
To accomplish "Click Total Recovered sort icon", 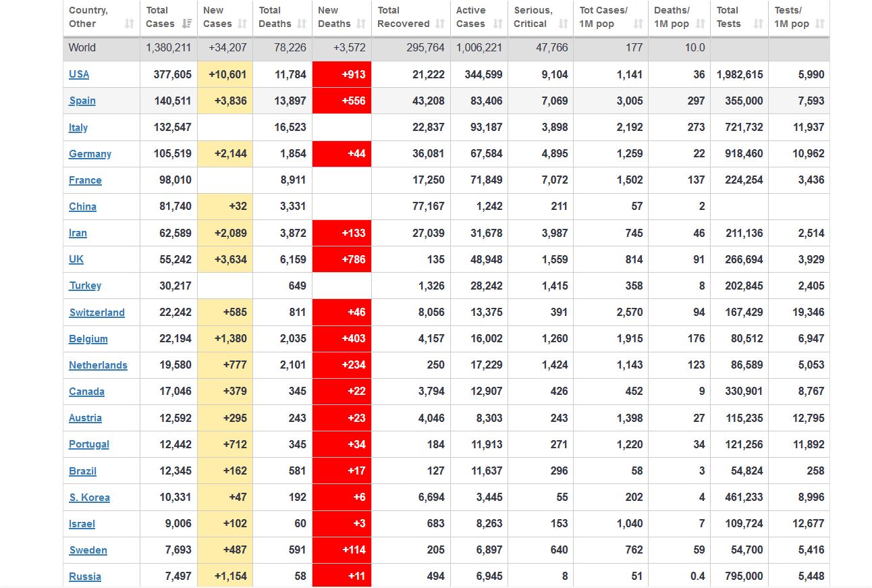I will 440,24.
